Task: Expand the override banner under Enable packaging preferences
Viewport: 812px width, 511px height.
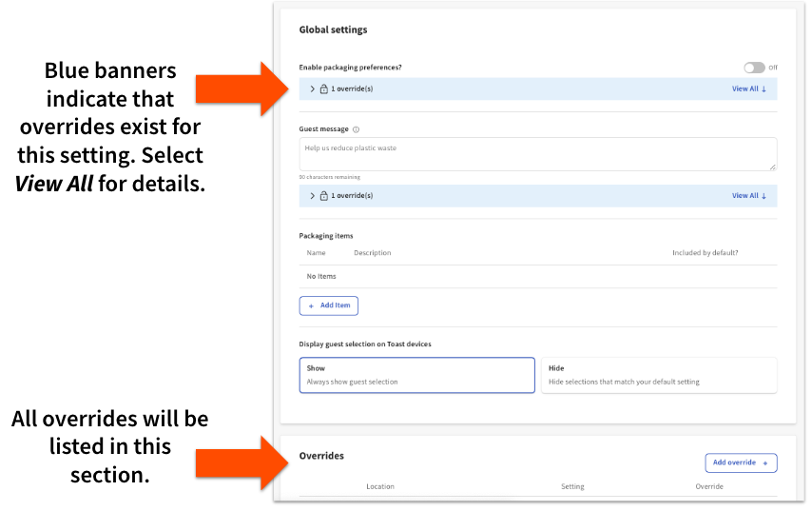Action: (313, 88)
